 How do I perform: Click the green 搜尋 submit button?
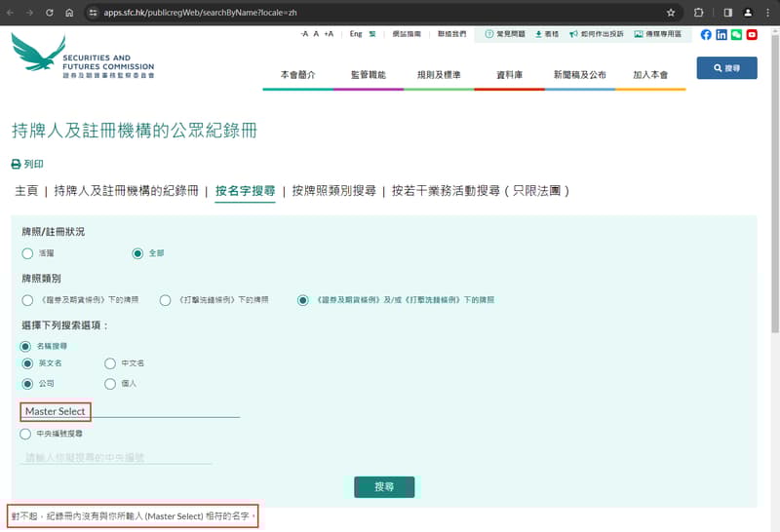tap(384, 487)
